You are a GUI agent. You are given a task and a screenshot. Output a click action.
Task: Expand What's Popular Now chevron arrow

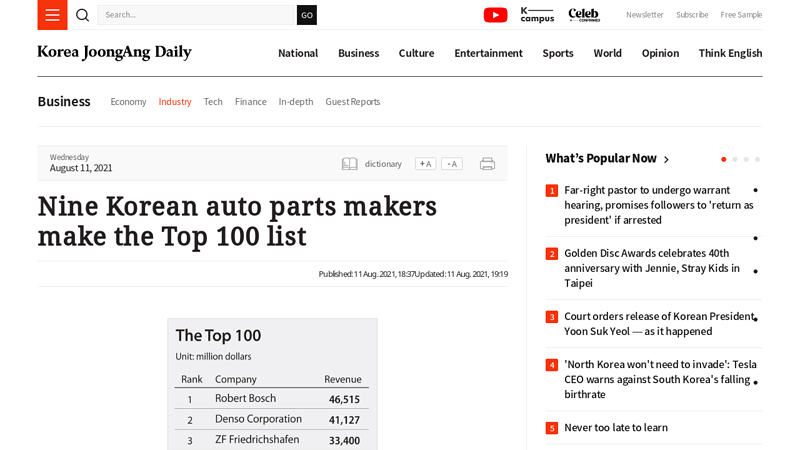[x=666, y=160]
